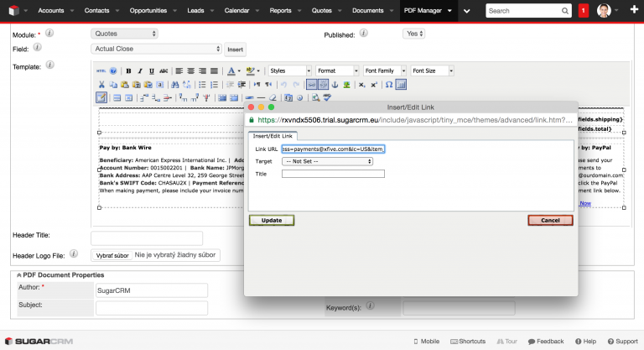Collapse the PDF Document Properties panel
This screenshot has width=644, height=350.
pos(18,275)
